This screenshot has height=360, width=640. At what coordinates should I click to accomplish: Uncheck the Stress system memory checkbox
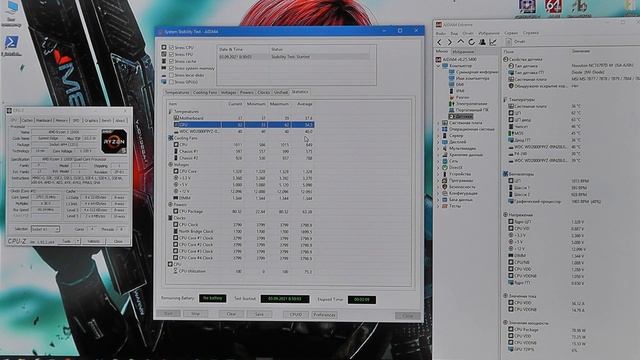click(x=171, y=68)
